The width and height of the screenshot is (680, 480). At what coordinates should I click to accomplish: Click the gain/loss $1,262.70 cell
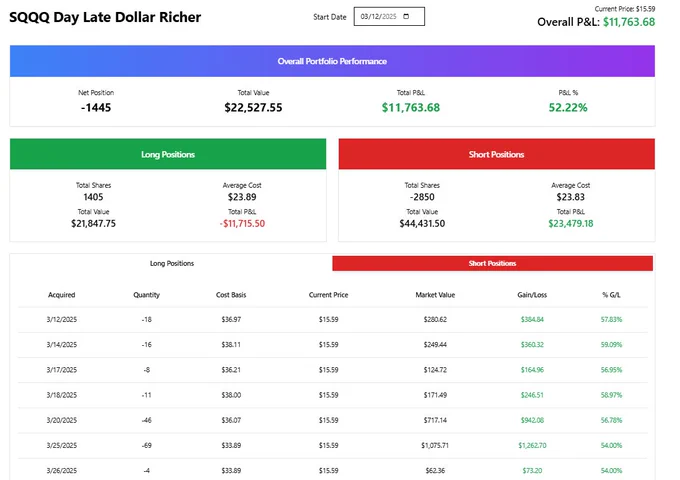click(532, 445)
